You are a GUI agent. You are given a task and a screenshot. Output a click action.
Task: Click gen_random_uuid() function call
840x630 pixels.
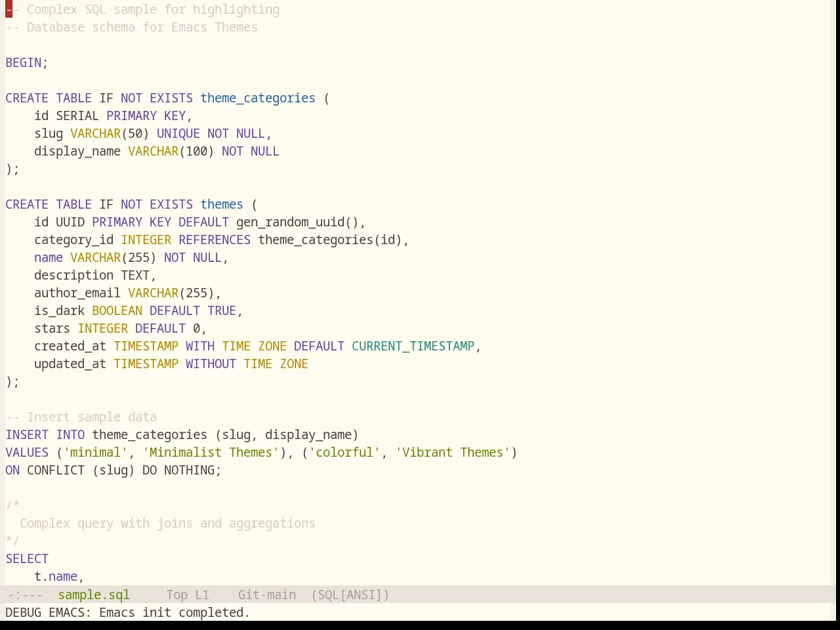click(x=297, y=222)
